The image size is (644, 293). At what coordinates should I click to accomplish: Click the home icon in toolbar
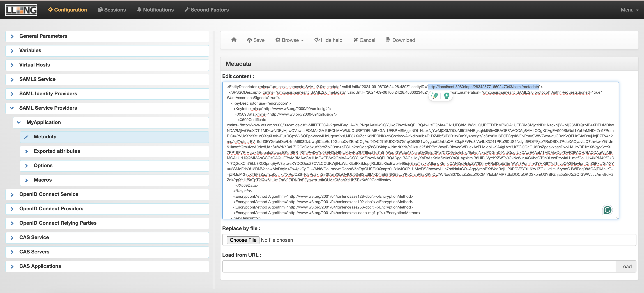tap(234, 40)
